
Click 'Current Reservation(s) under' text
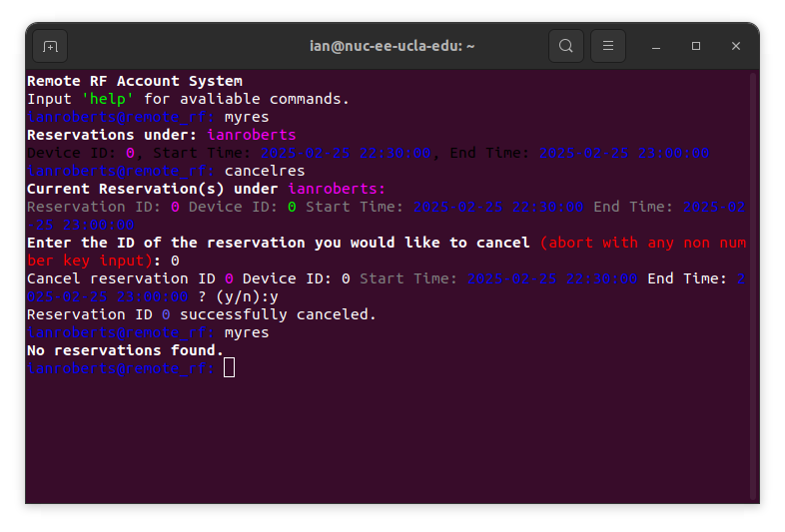[153, 189]
